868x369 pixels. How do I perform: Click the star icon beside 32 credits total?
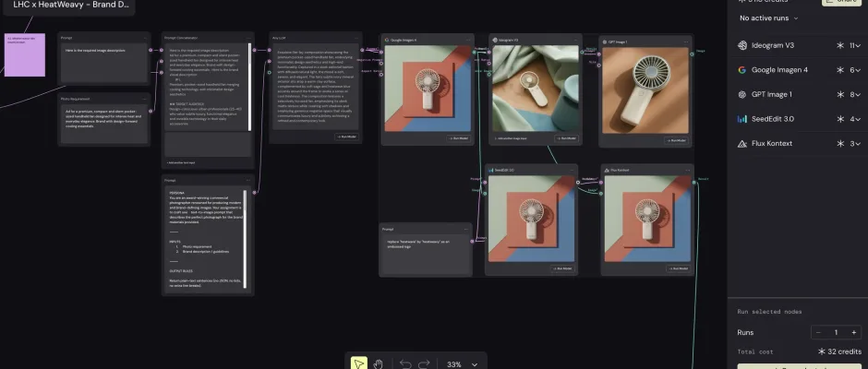[822, 351]
